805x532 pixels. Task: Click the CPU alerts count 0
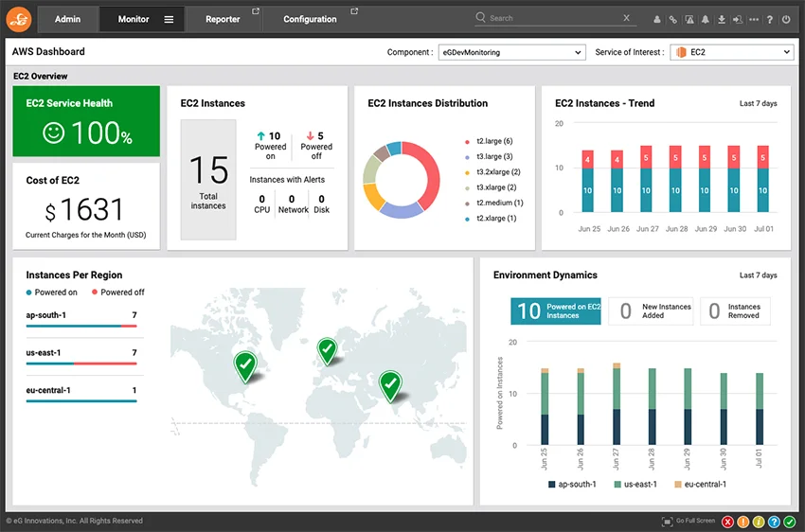[261, 199]
